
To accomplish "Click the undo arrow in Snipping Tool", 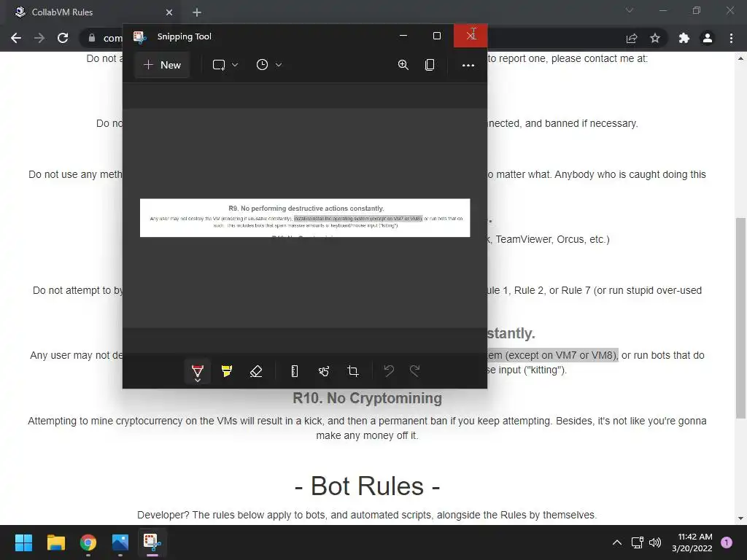I will pos(389,371).
